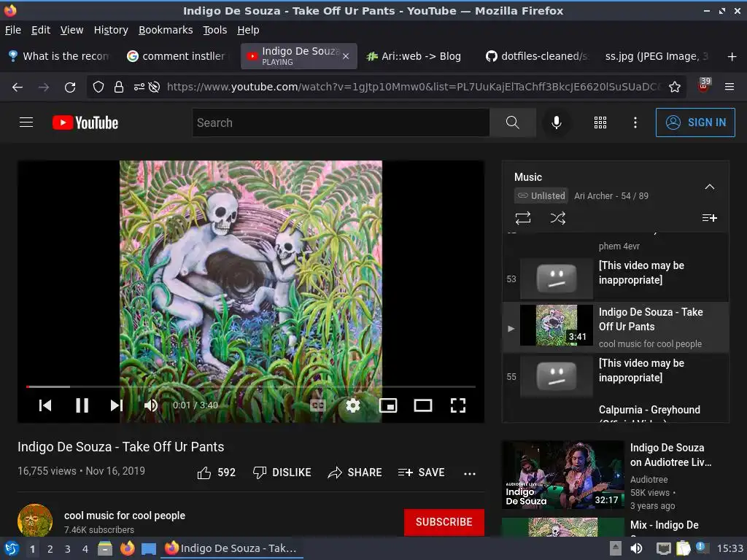Enable miniplayer mode
The height and width of the screenshot is (560, 747).
click(388, 405)
